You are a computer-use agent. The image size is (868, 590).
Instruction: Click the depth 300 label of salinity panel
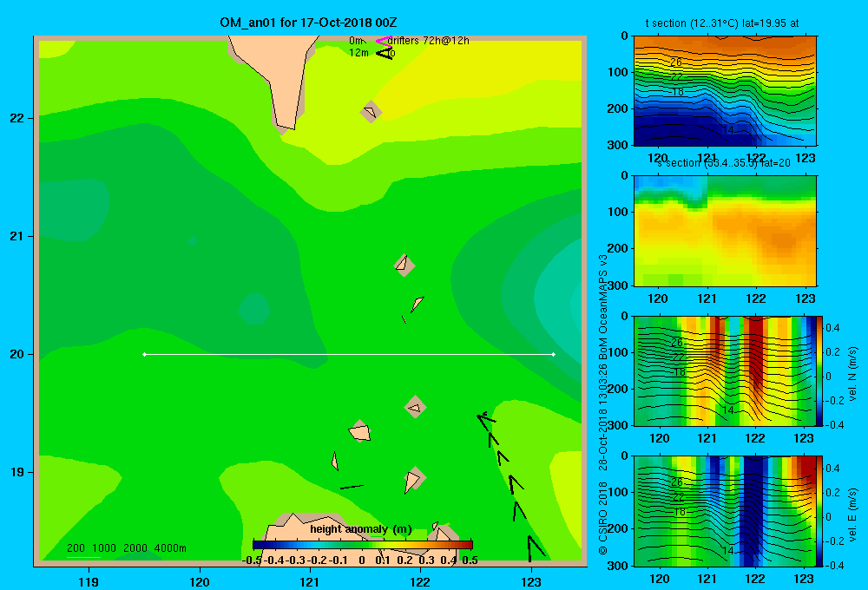618,285
